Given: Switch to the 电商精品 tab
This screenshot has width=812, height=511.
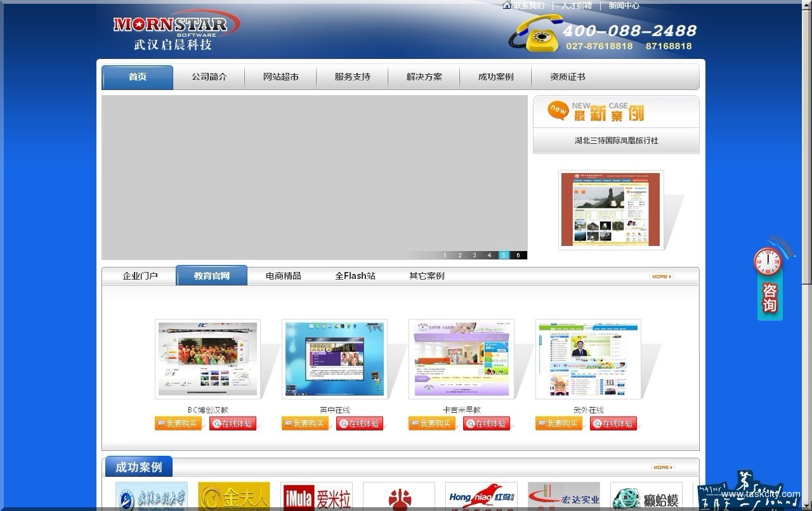Looking at the screenshot, I should [x=283, y=276].
